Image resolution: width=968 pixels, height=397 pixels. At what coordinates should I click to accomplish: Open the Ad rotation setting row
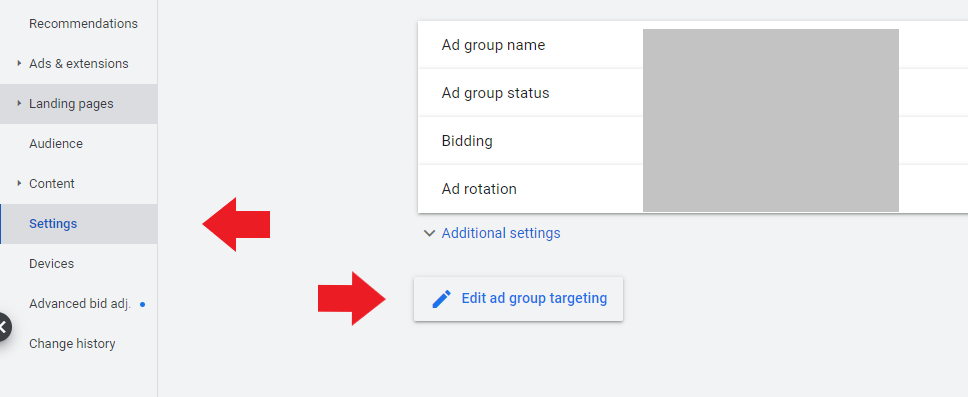(x=693, y=189)
